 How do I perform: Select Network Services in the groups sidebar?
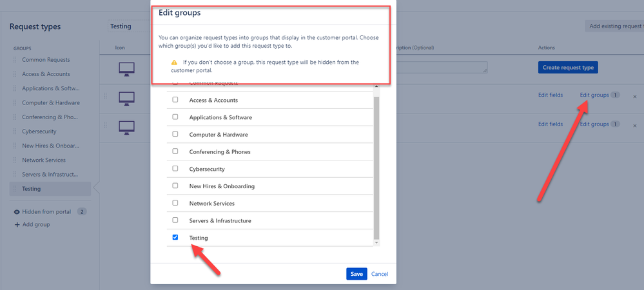(44, 160)
